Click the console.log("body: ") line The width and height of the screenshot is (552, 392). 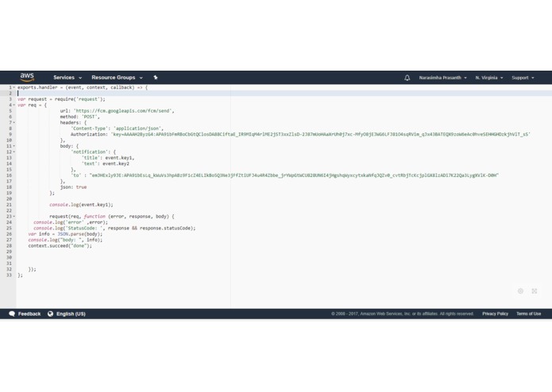[x=65, y=240]
